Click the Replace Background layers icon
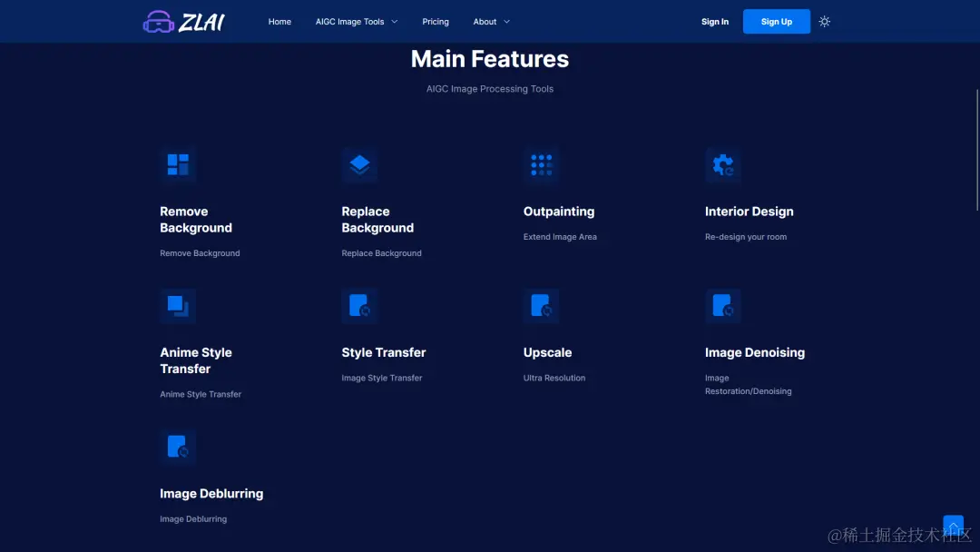Image resolution: width=980 pixels, height=552 pixels. 359,165
